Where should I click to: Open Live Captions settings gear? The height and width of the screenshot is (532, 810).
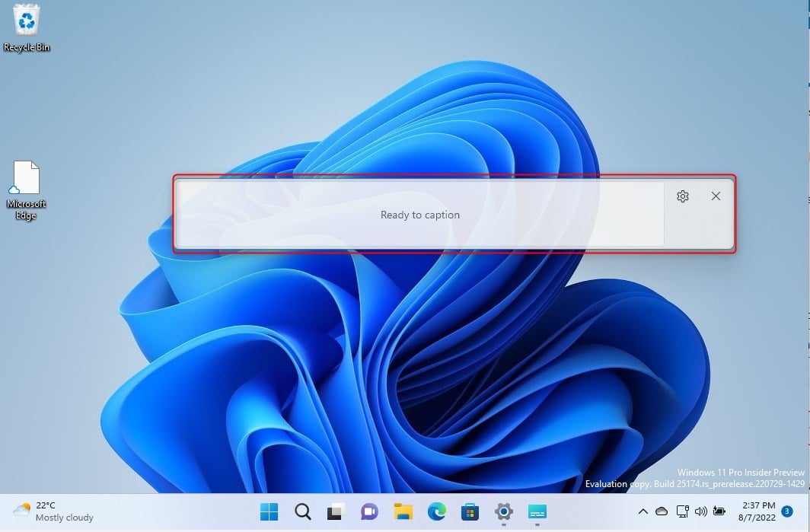pos(682,196)
